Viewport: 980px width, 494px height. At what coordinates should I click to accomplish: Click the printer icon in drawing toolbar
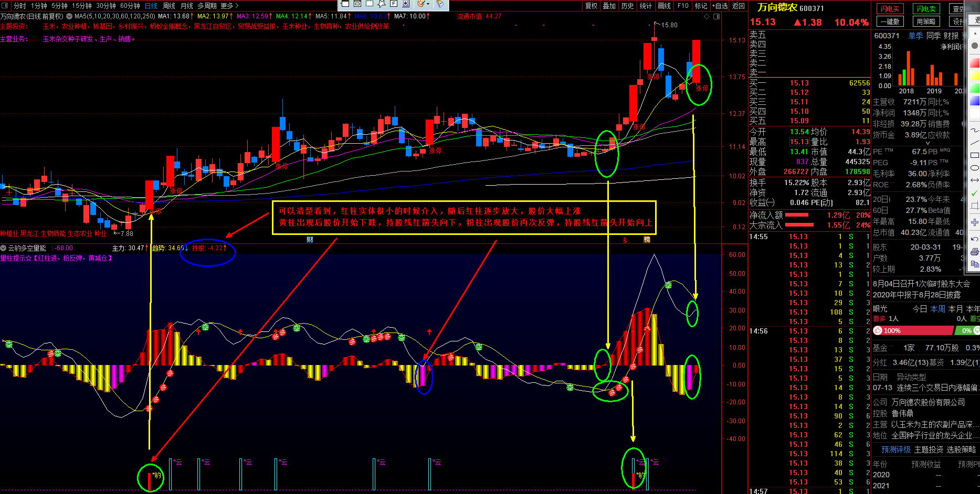pyautogui.click(x=975, y=252)
